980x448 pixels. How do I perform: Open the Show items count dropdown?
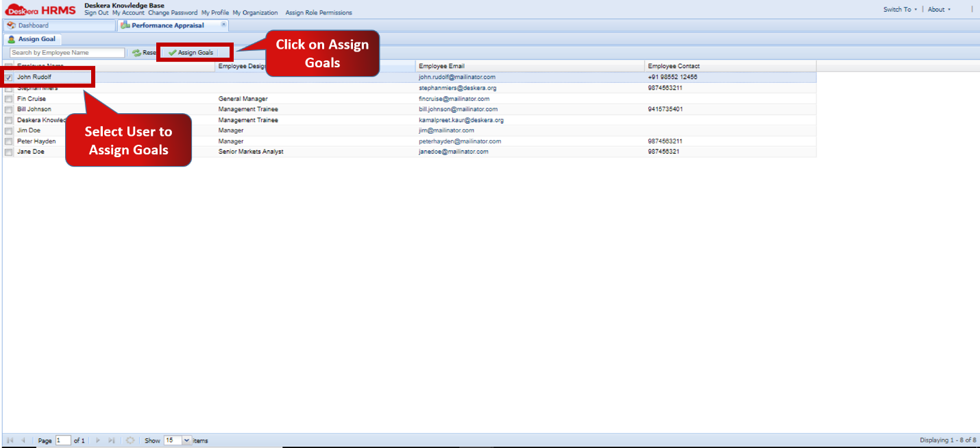coord(185,440)
